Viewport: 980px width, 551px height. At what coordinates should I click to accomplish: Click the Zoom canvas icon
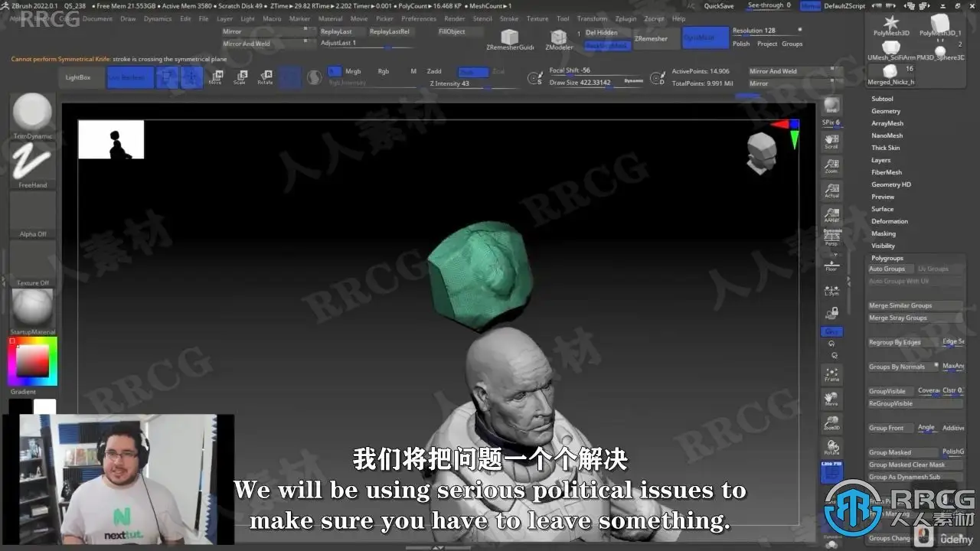point(831,166)
